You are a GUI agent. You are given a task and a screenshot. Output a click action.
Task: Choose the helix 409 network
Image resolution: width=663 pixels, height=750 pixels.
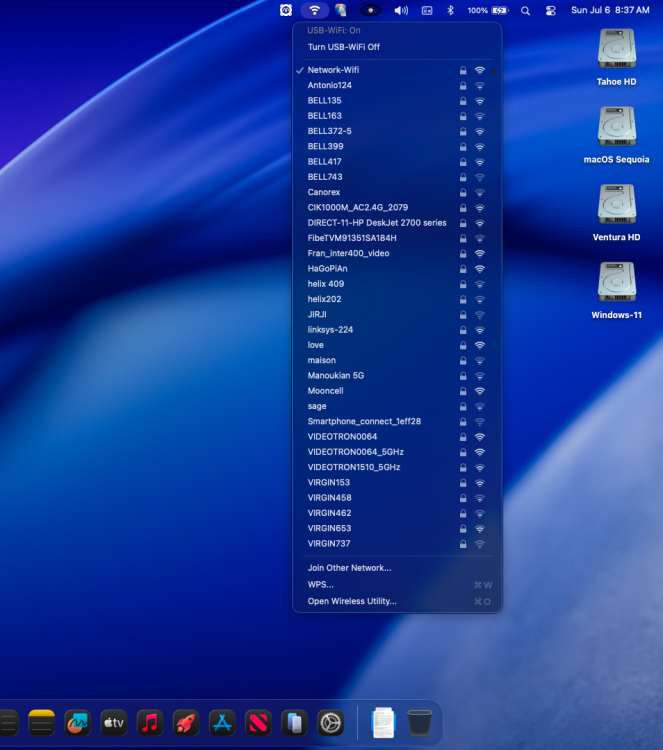(397, 284)
